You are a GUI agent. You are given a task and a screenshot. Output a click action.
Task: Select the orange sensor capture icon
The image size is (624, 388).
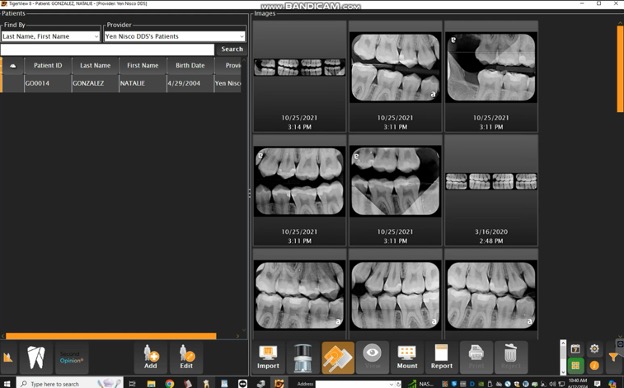338,357
